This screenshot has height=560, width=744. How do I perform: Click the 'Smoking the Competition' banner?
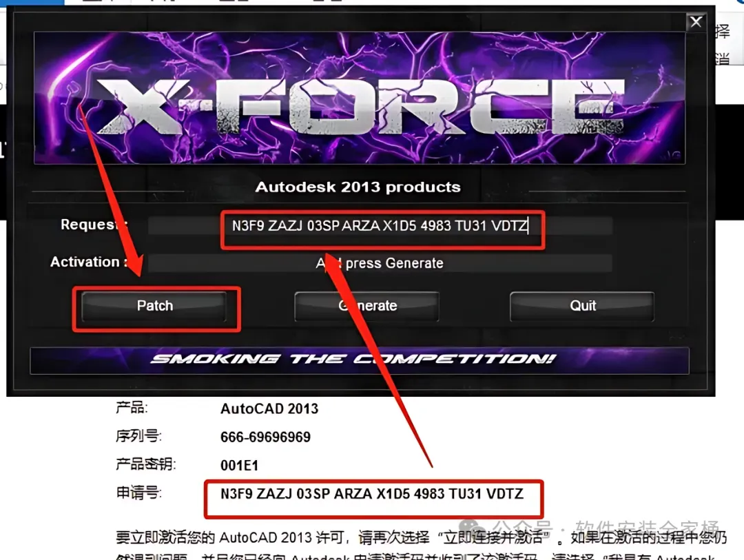point(360,361)
